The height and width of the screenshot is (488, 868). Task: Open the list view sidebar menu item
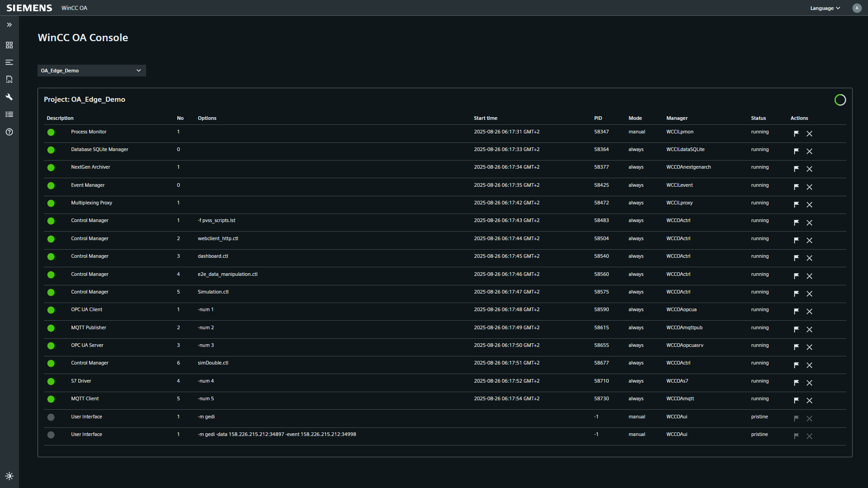pos(9,114)
